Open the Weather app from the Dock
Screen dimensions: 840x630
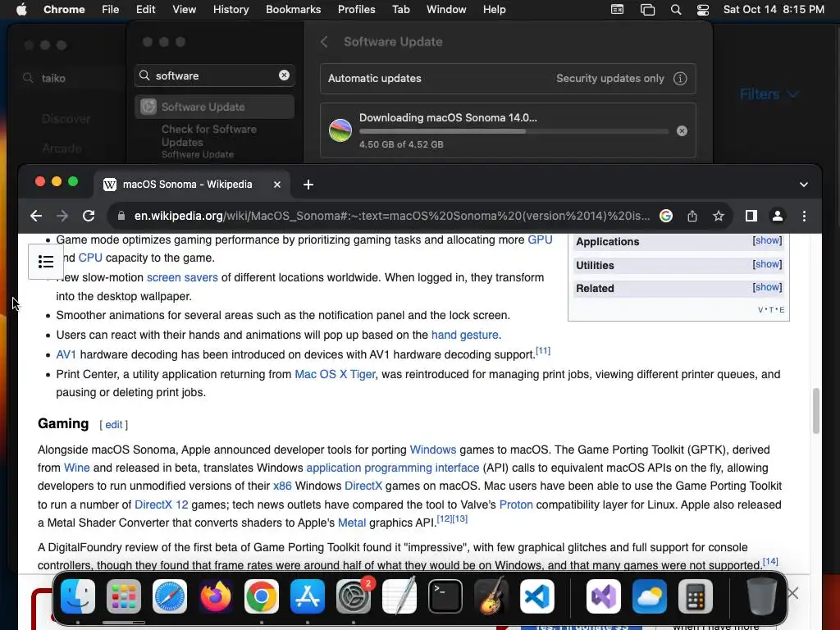click(650, 596)
